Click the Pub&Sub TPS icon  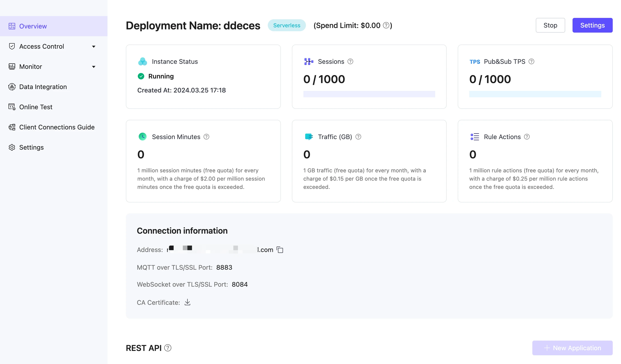pos(474,62)
